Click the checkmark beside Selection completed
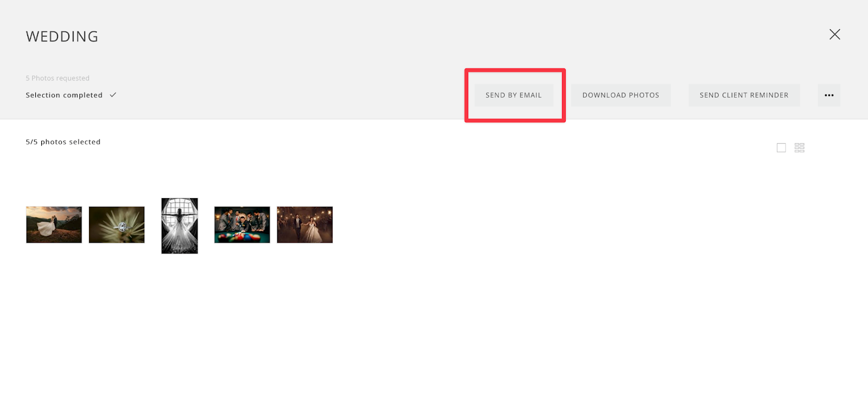The image size is (868, 411). point(113,94)
